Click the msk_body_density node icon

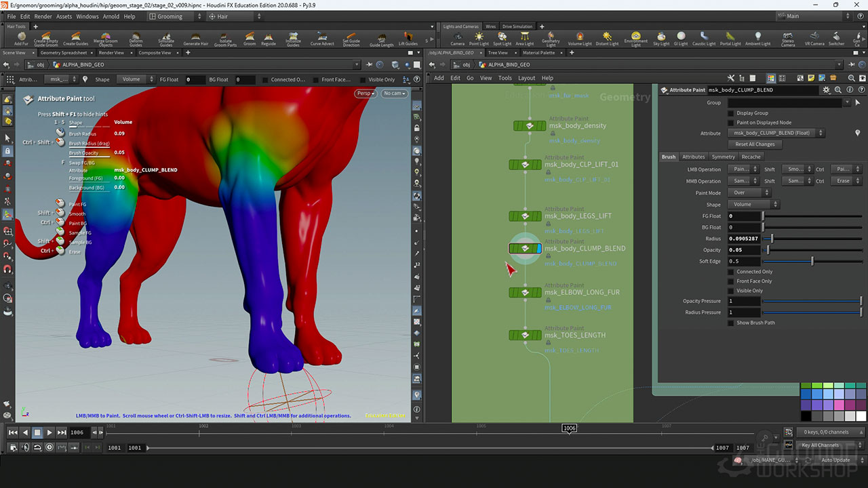[x=529, y=126]
